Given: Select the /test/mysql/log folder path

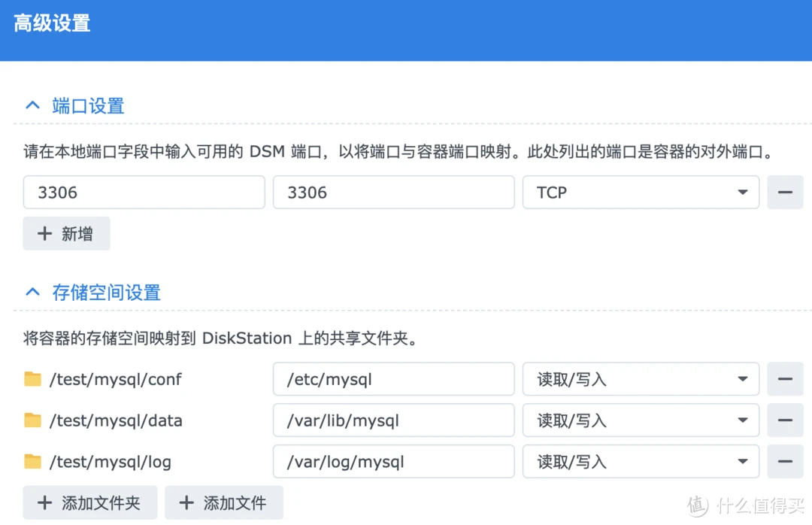Looking at the screenshot, I should 111,462.
